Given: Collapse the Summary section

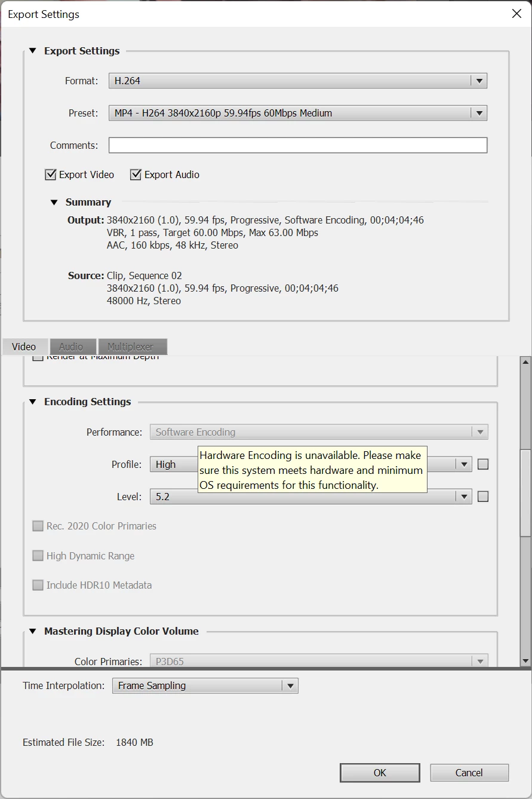Looking at the screenshot, I should pyautogui.click(x=54, y=202).
